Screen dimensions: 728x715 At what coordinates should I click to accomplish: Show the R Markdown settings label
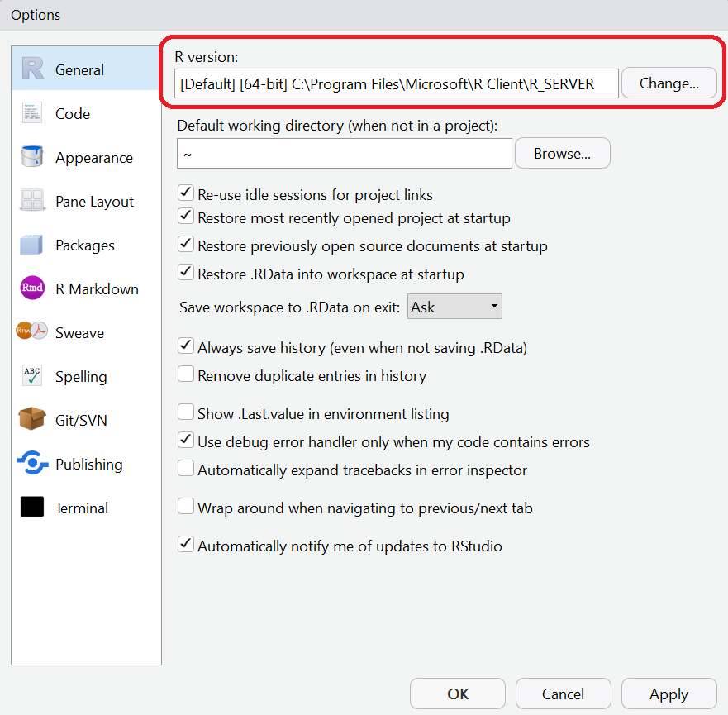point(97,288)
